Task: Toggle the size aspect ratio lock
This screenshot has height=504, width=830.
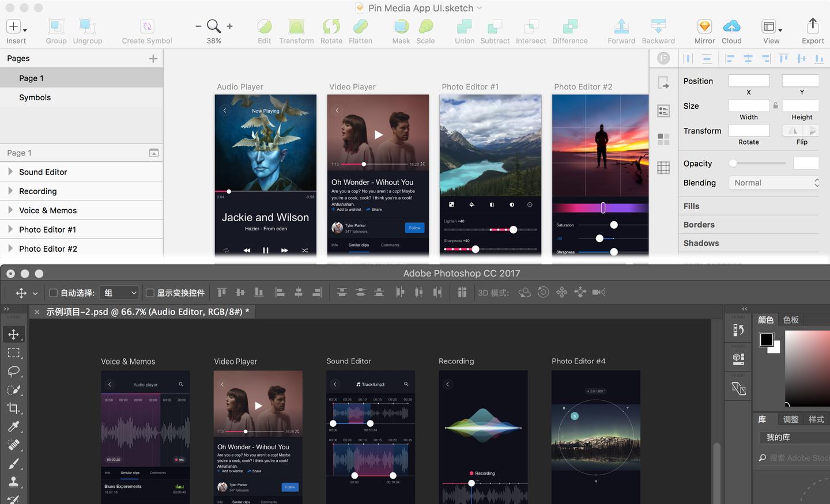Action: pos(776,105)
